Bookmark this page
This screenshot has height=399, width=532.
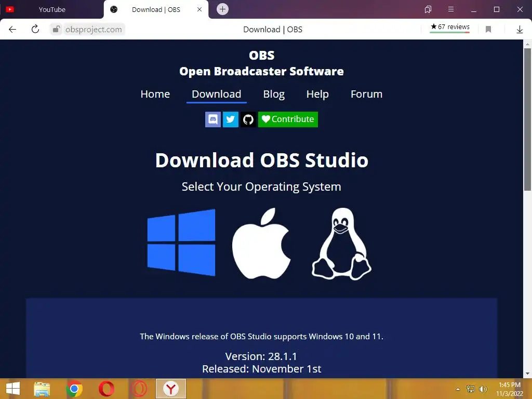488,30
